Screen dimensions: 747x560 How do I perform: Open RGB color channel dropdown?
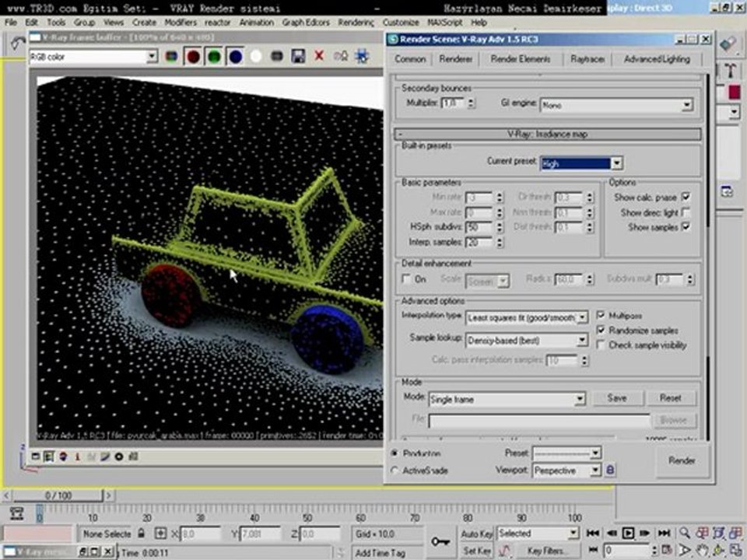(x=93, y=57)
